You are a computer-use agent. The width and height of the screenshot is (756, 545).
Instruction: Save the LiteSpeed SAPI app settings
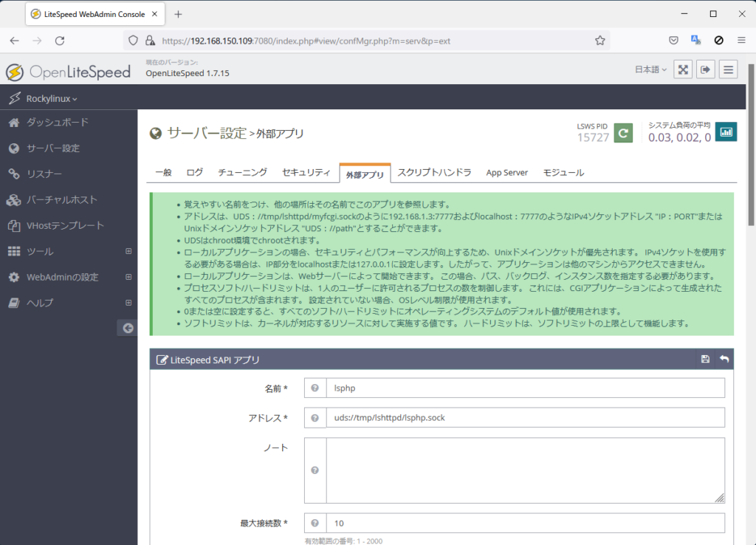(705, 360)
